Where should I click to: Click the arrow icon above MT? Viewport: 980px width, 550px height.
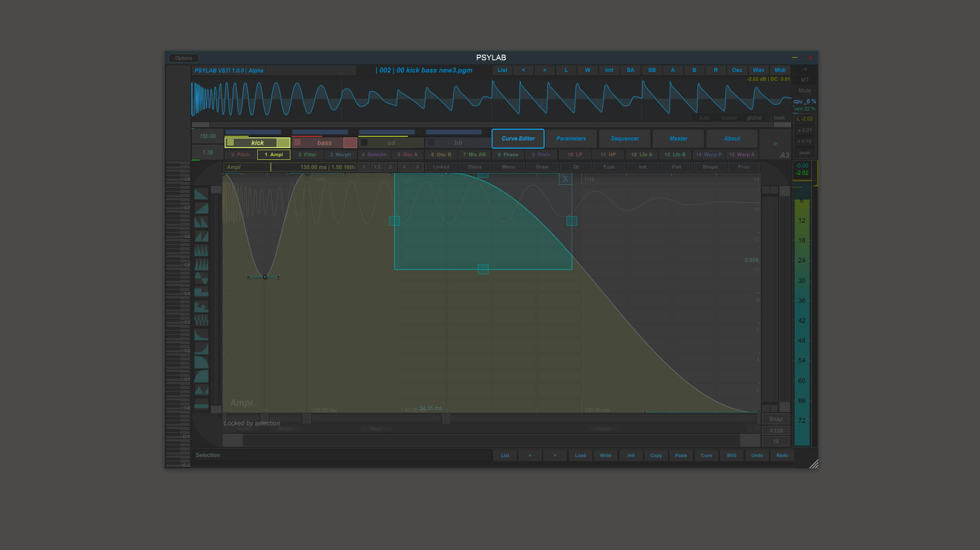(x=804, y=69)
